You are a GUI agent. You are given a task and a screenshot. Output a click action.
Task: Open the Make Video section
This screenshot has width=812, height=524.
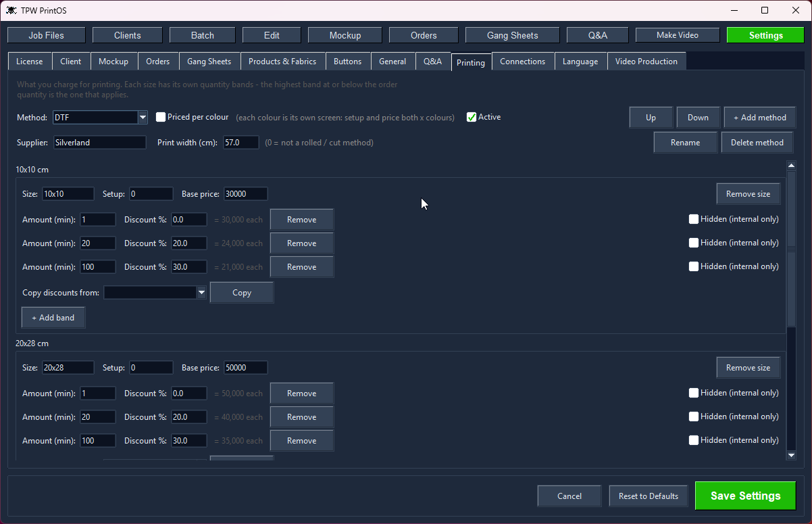coord(678,35)
